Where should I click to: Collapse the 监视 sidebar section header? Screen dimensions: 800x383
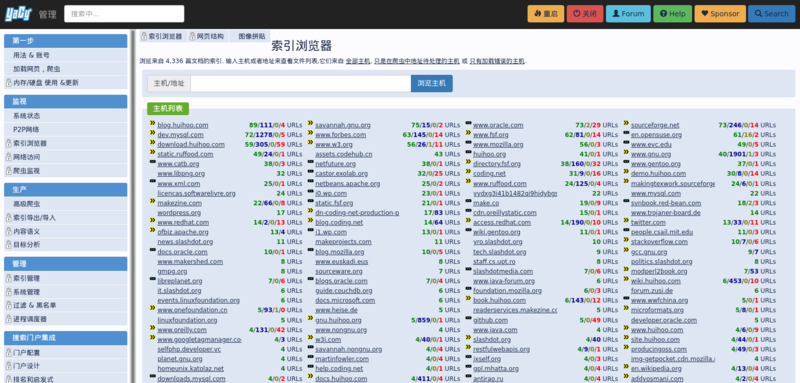tap(65, 101)
